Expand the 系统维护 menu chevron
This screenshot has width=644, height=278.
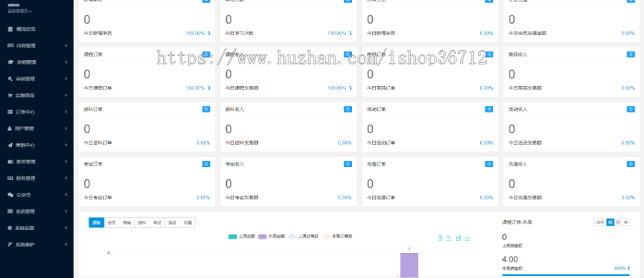pyautogui.click(x=66, y=245)
